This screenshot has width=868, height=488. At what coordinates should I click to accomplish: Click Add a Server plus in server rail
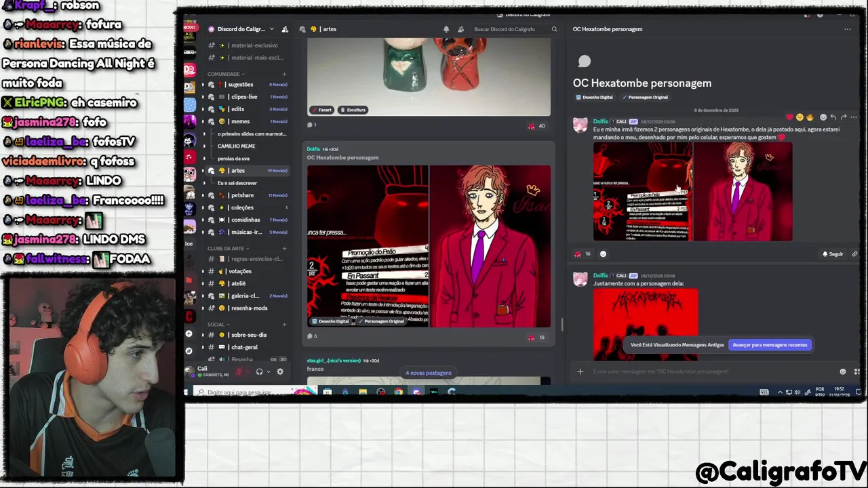[x=189, y=333]
